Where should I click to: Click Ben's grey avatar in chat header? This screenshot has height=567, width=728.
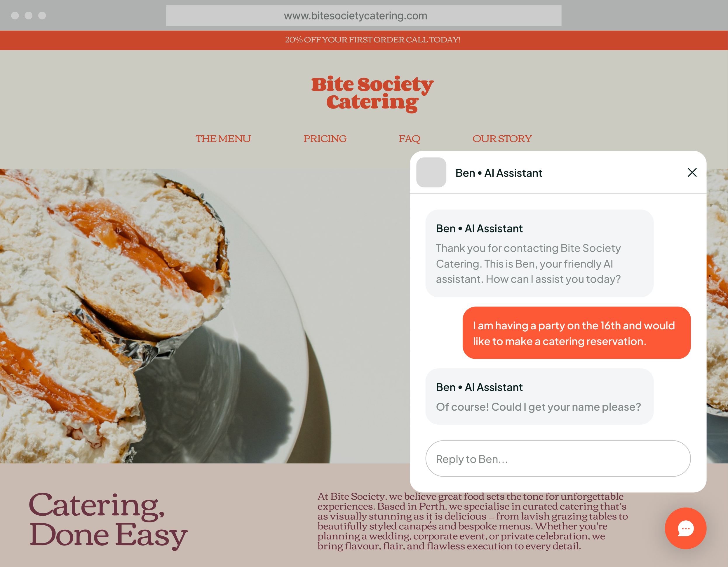[431, 172]
